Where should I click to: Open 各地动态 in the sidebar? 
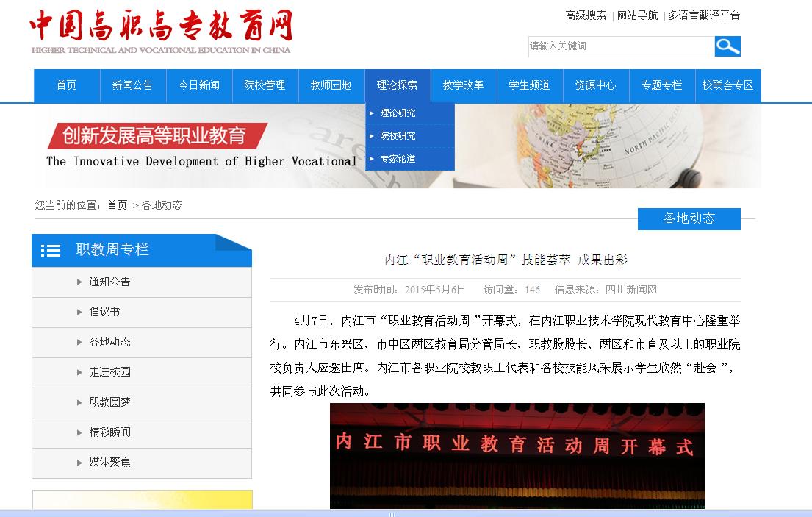(142, 342)
